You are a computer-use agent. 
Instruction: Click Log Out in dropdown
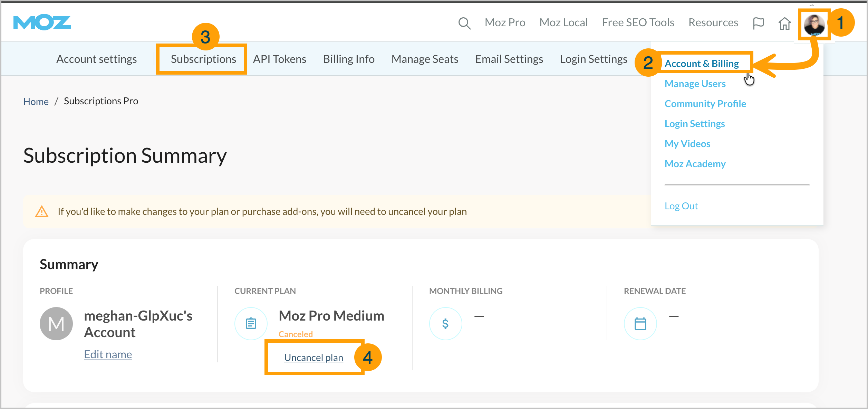(681, 206)
